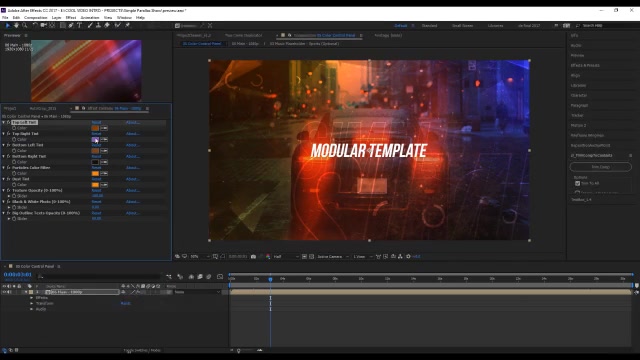This screenshot has width=640, height=360.
Task: Collapse the Dust Tint effect
Action: click(4, 179)
